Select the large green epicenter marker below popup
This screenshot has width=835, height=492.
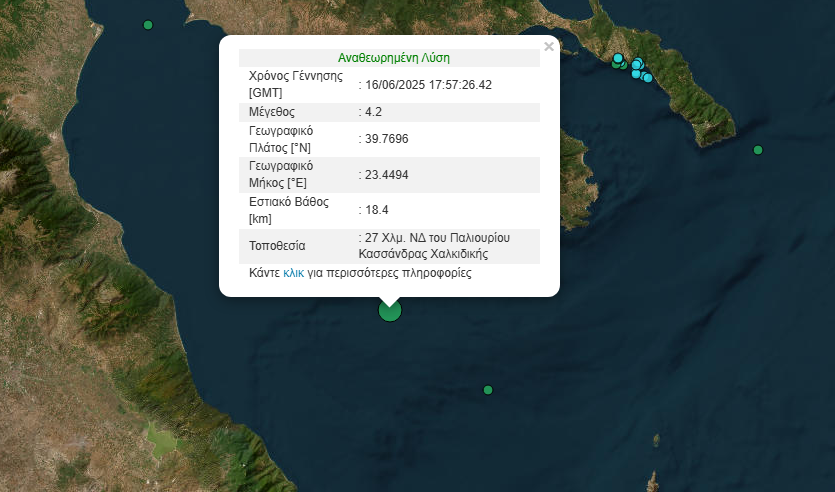(390, 310)
